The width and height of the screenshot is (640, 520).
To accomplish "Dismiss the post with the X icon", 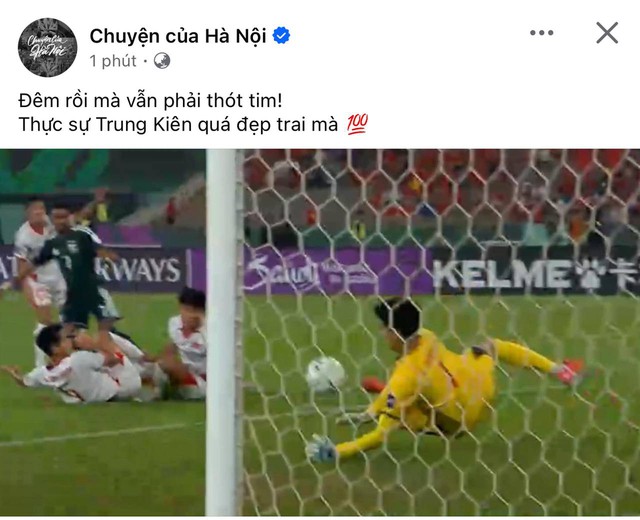I will coord(607,33).
